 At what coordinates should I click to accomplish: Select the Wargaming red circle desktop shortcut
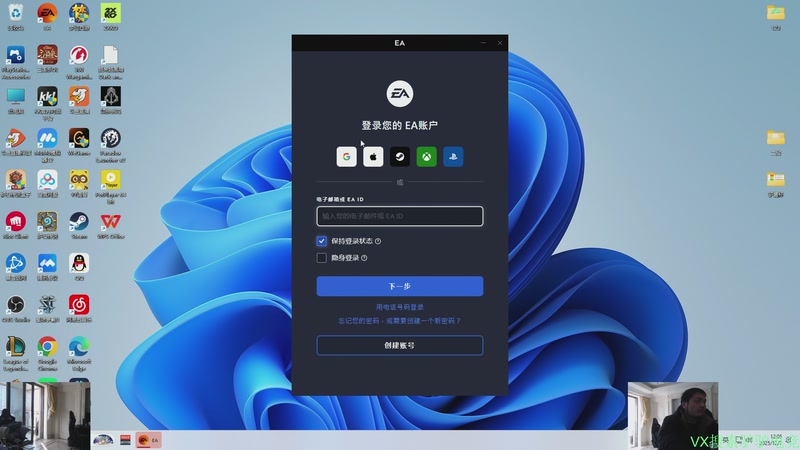79,62
